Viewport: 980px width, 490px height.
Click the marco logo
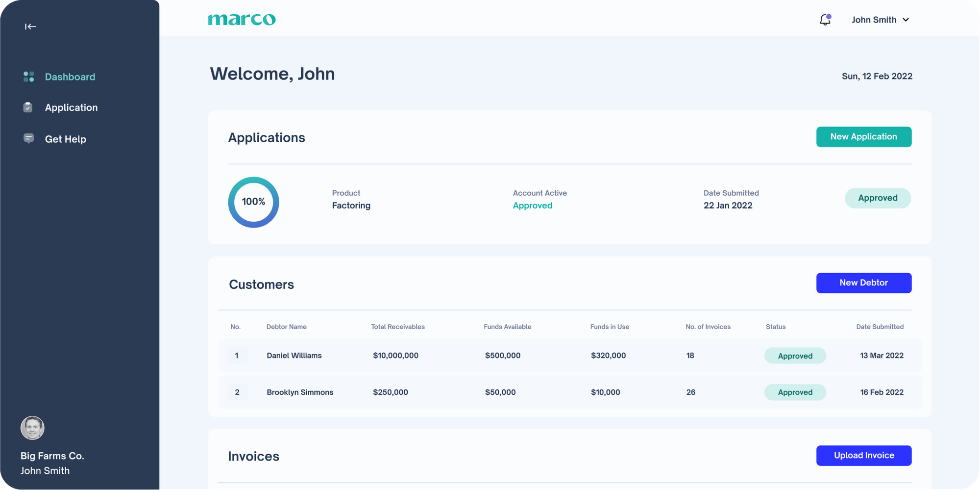point(242,19)
